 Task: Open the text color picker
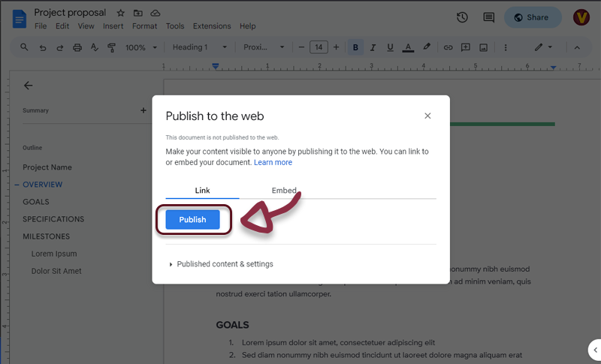[408, 47]
